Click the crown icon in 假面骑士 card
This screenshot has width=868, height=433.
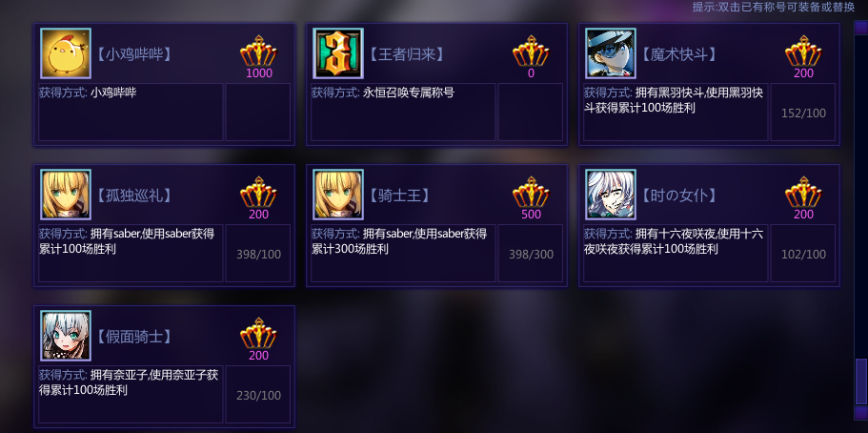[x=258, y=333]
